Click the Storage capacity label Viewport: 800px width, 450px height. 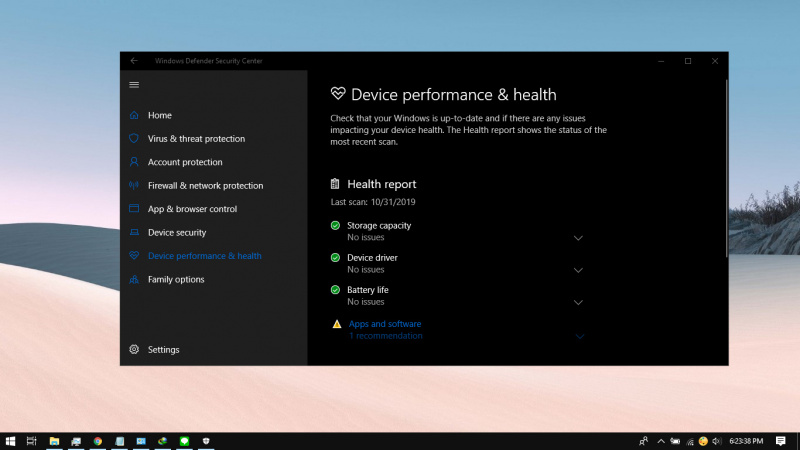[379, 225]
